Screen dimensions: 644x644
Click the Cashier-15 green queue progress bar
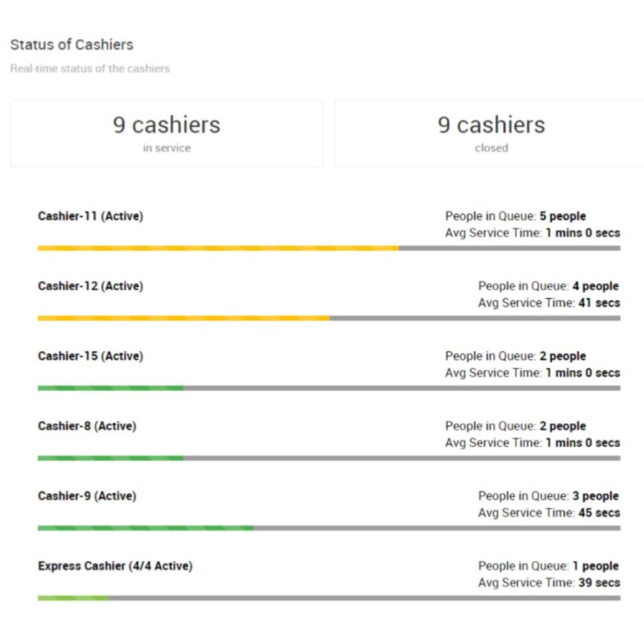(x=110, y=388)
